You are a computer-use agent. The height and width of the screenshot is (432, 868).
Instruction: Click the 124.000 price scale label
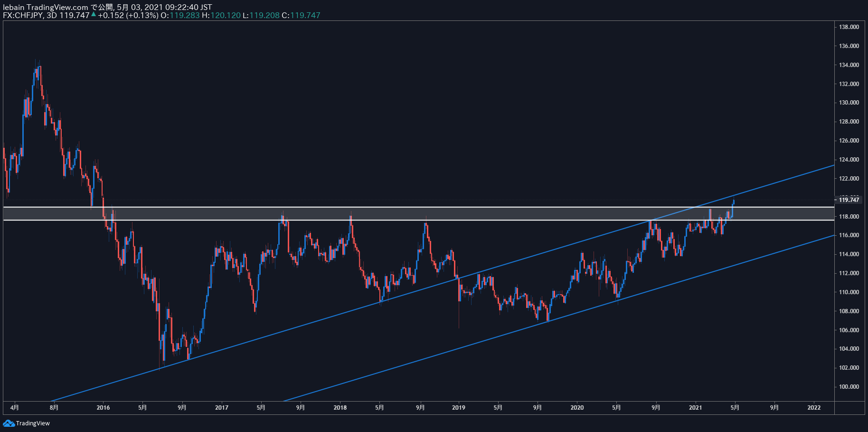[x=849, y=160]
